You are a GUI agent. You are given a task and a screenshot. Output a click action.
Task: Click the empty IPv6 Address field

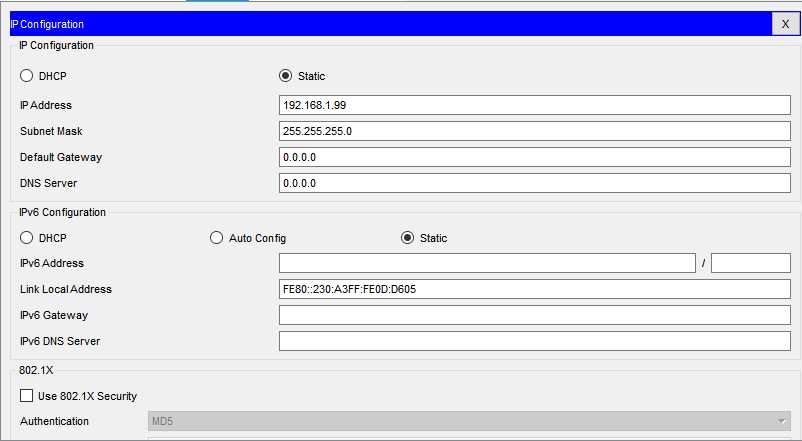point(487,263)
